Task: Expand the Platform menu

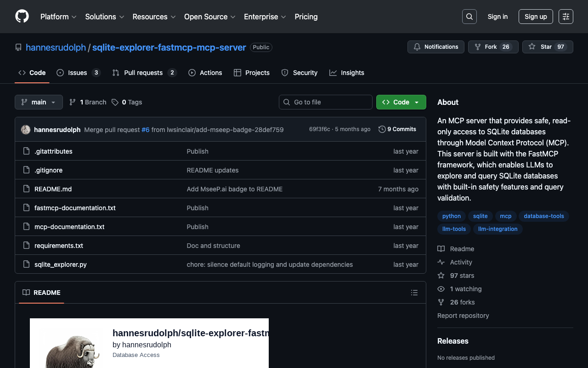Action: (x=58, y=17)
